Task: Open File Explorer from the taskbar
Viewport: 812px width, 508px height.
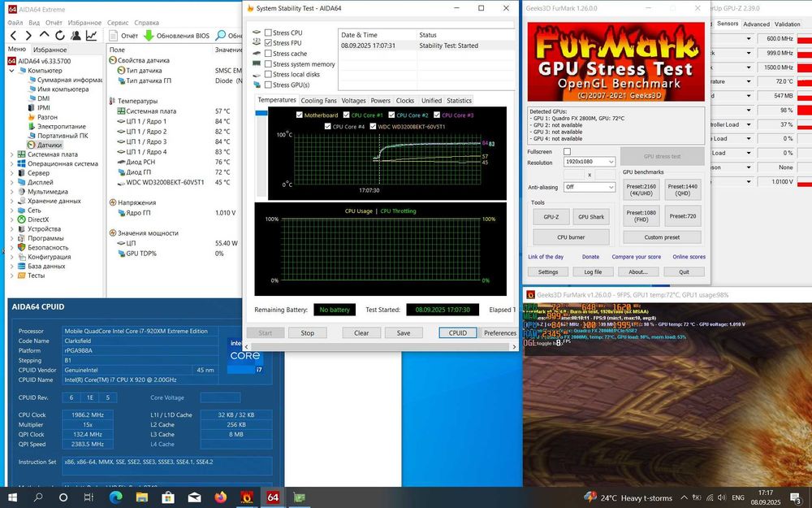Action: click(x=142, y=497)
